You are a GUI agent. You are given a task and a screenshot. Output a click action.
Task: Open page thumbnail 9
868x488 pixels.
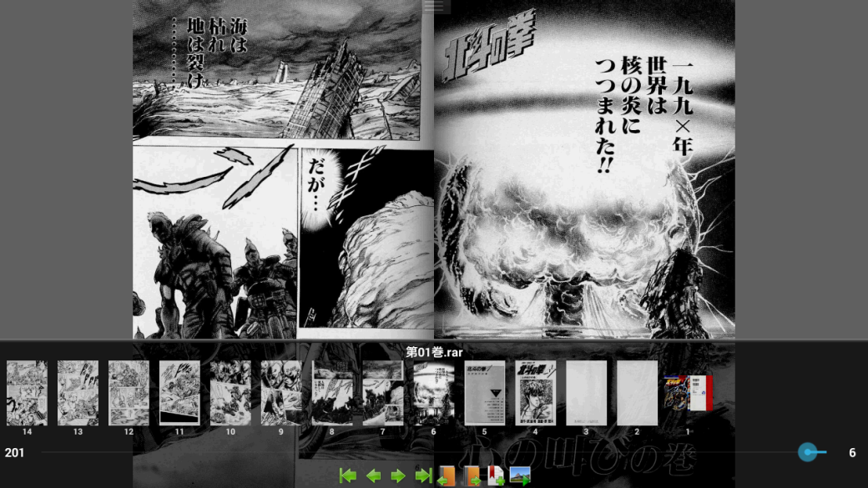281,393
